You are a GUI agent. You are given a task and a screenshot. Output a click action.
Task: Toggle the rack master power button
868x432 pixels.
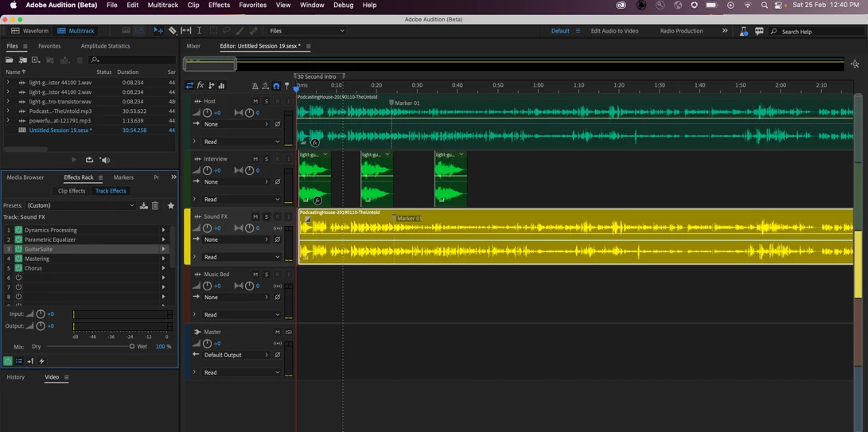tap(8, 361)
